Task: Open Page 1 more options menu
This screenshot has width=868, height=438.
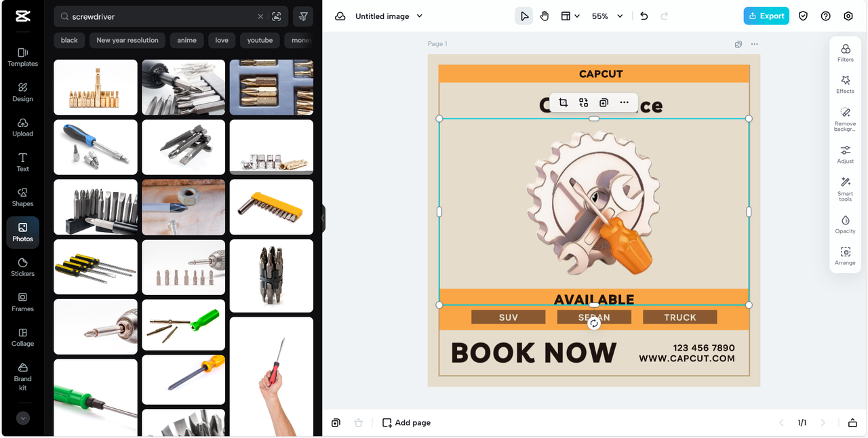Action: pos(755,44)
